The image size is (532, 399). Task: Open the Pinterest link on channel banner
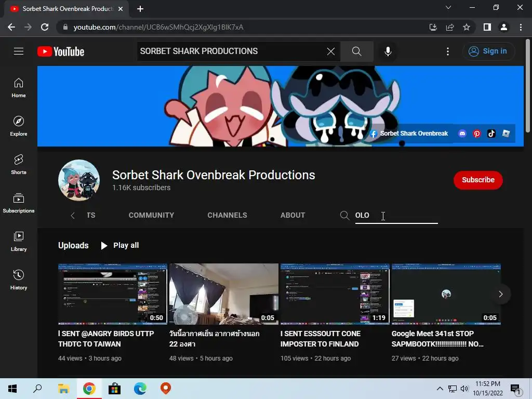point(477,134)
